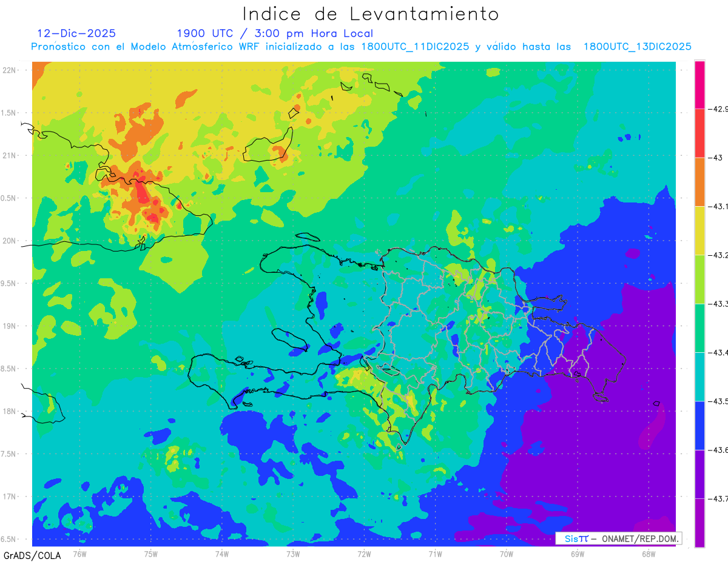Image resolution: width=728 pixels, height=562 pixels.
Task: Pick the magenta swatch at the colorbar top
Action: point(699,85)
